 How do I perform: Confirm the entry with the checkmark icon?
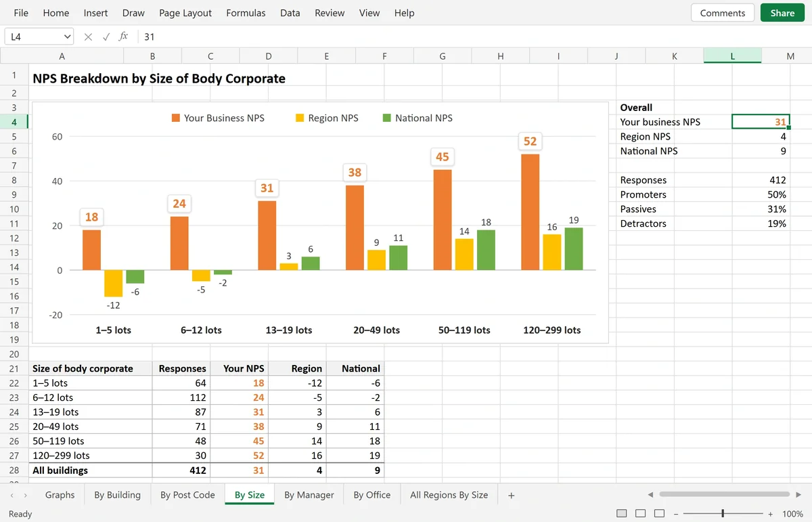pos(106,37)
